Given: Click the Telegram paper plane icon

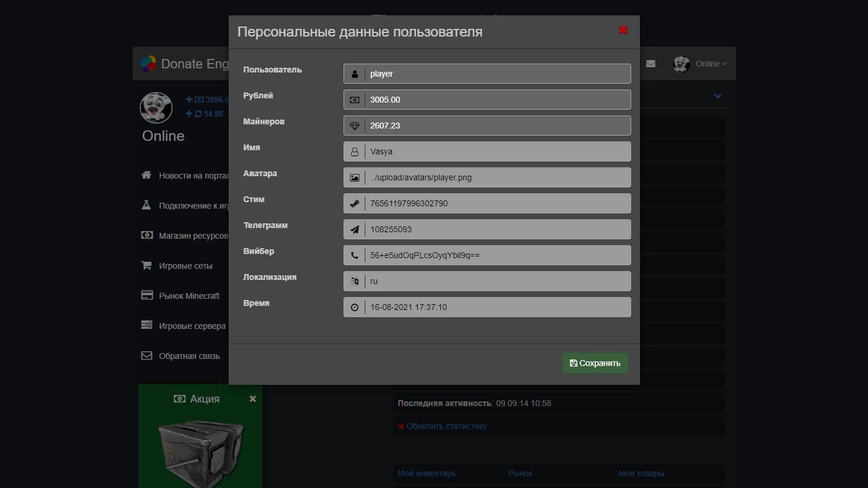Looking at the screenshot, I should 354,229.
